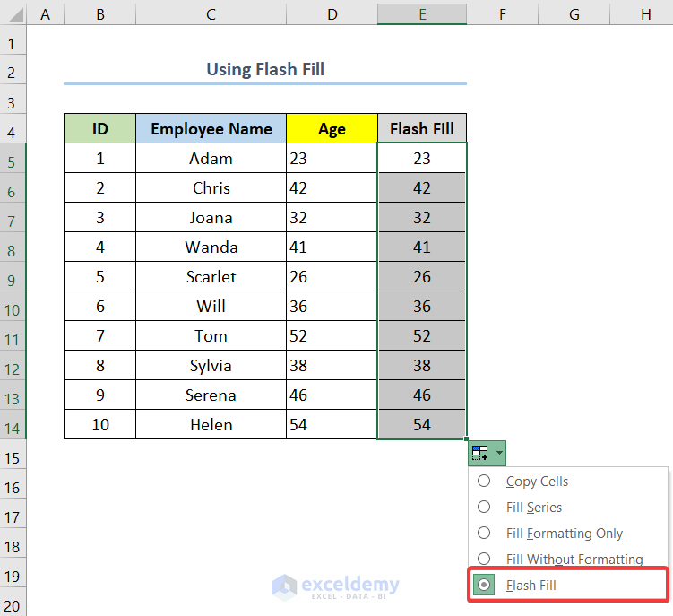Image resolution: width=673 pixels, height=616 pixels.
Task: Click the cell containing 'Will'
Action: pos(211,306)
